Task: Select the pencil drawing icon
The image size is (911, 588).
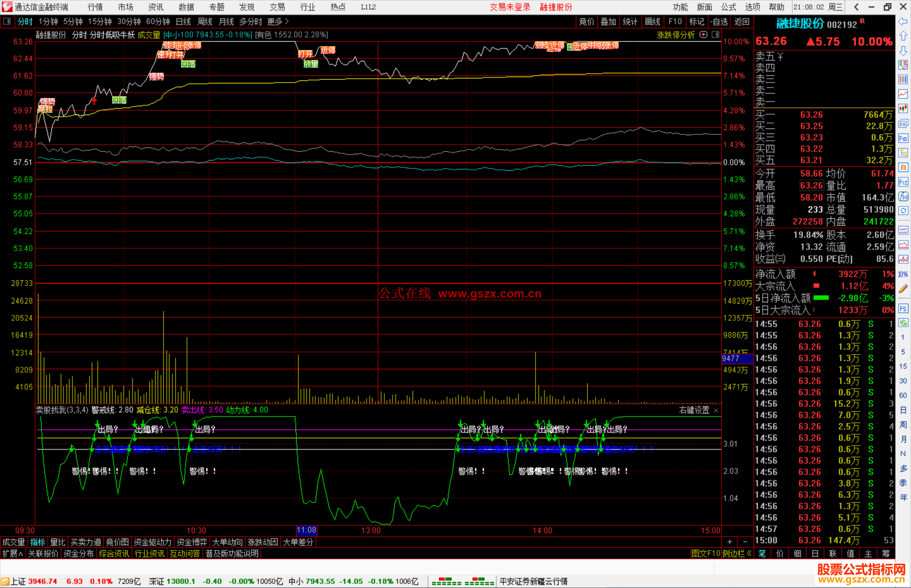Action: [903, 289]
